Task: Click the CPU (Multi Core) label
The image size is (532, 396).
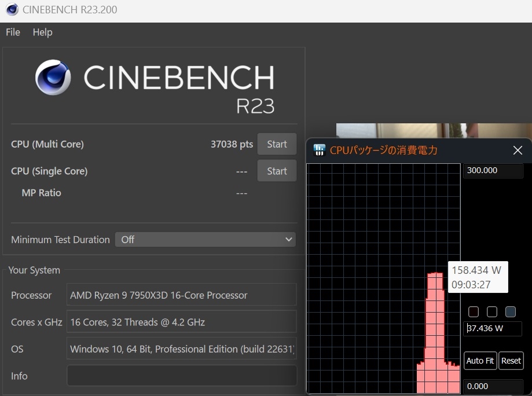Action: click(x=47, y=144)
